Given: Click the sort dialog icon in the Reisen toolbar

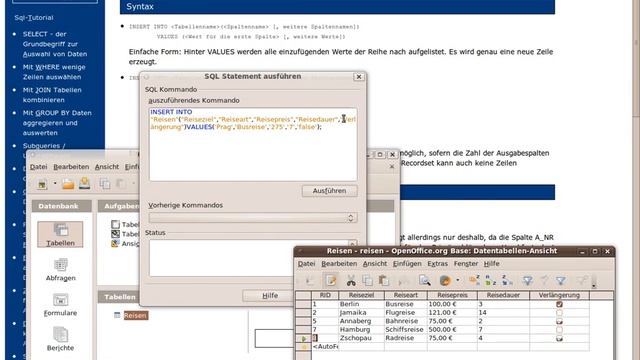Looking at the screenshot, I should [x=474, y=280].
